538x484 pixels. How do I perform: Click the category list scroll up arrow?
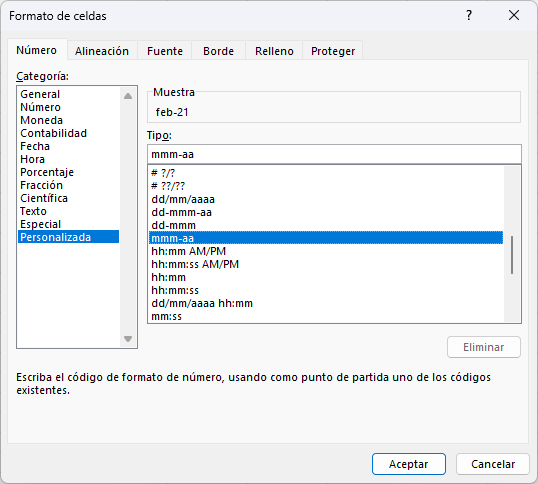(128, 96)
